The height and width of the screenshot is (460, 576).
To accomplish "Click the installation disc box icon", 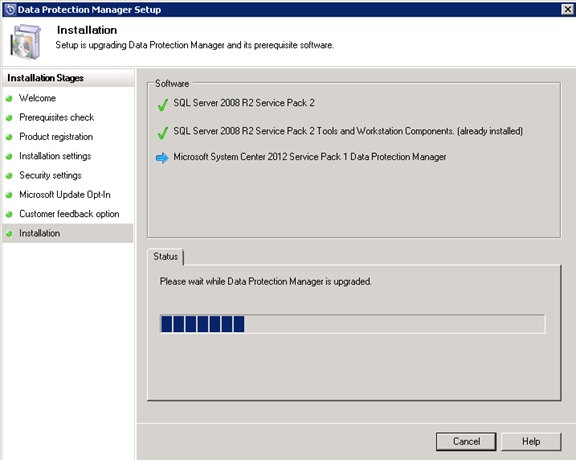I will (25, 42).
